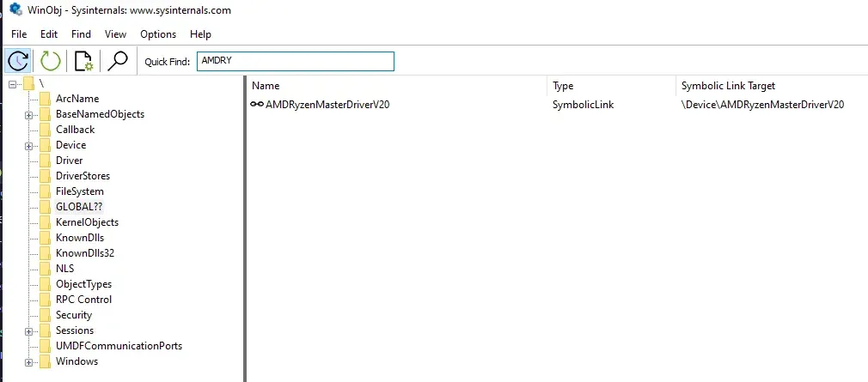The width and height of the screenshot is (868, 382).
Task: Click the ArcName folder icon
Action: (46, 99)
